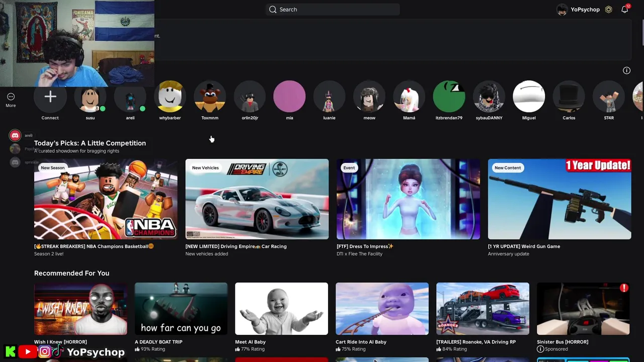Viewport: 644px width, 362px height.
Task: Click "New vehicles added" subtitle text
Action: click(x=206, y=254)
